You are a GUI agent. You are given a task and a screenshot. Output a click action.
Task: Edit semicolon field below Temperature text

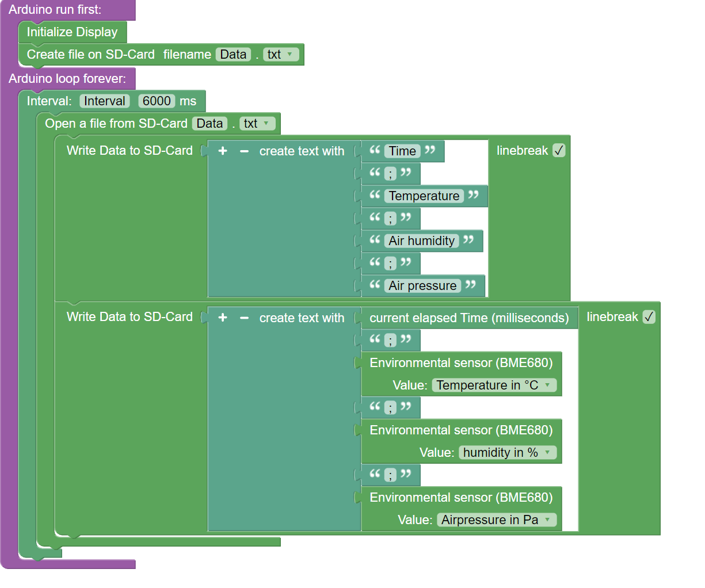390,218
